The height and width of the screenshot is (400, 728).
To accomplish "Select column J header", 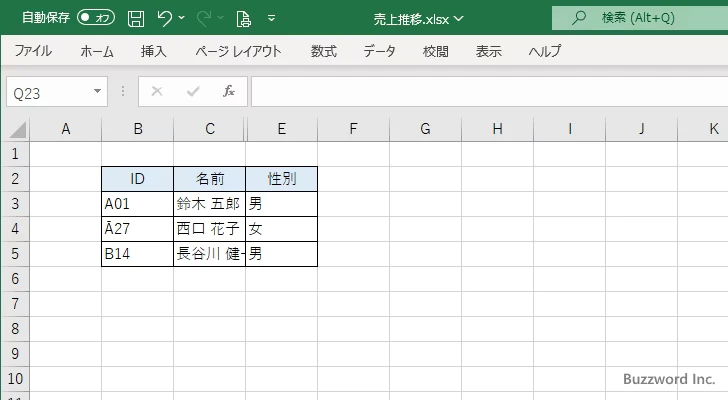I will click(x=641, y=129).
